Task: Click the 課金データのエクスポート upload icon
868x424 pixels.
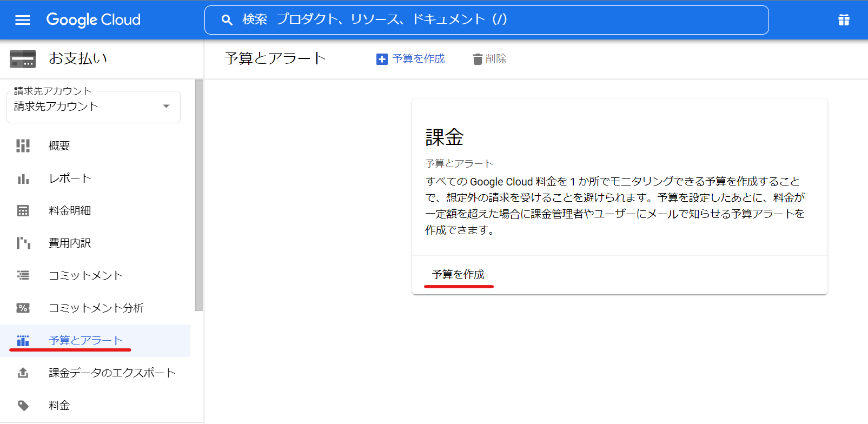Action: tap(23, 373)
